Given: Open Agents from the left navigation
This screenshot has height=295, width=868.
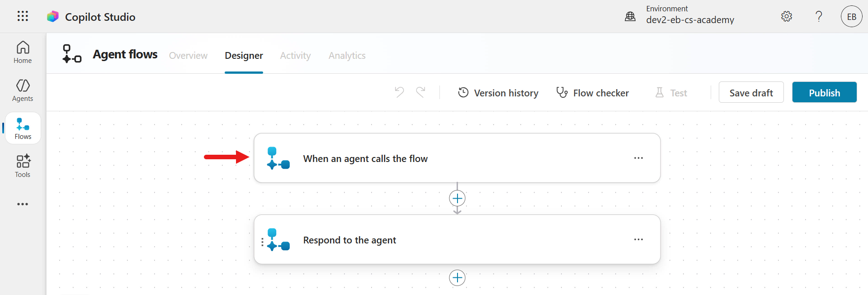Looking at the screenshot, I should [x=23, y=90].
